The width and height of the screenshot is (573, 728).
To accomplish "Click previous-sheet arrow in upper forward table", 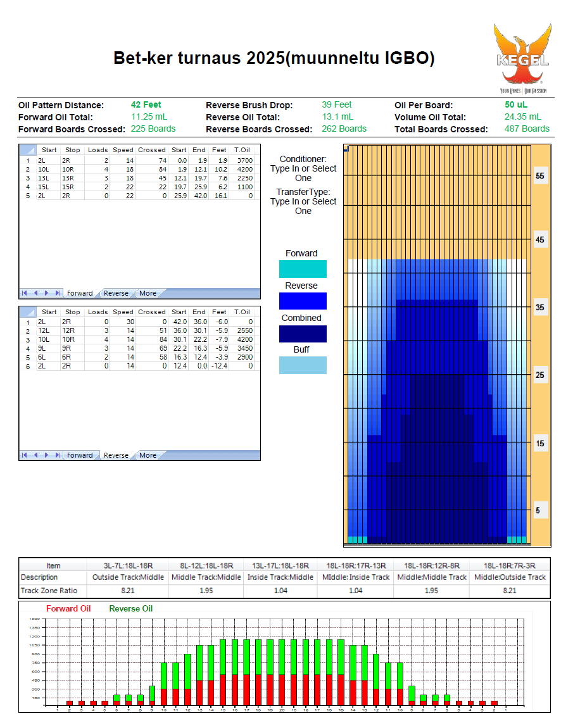I will point(35,293).
